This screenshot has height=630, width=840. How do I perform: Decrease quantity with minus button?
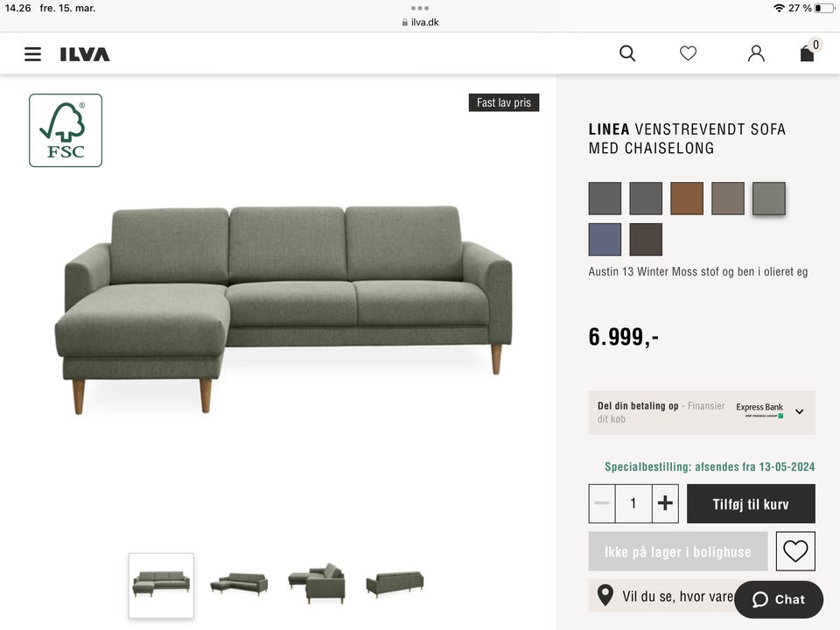[x=602, y=503]
